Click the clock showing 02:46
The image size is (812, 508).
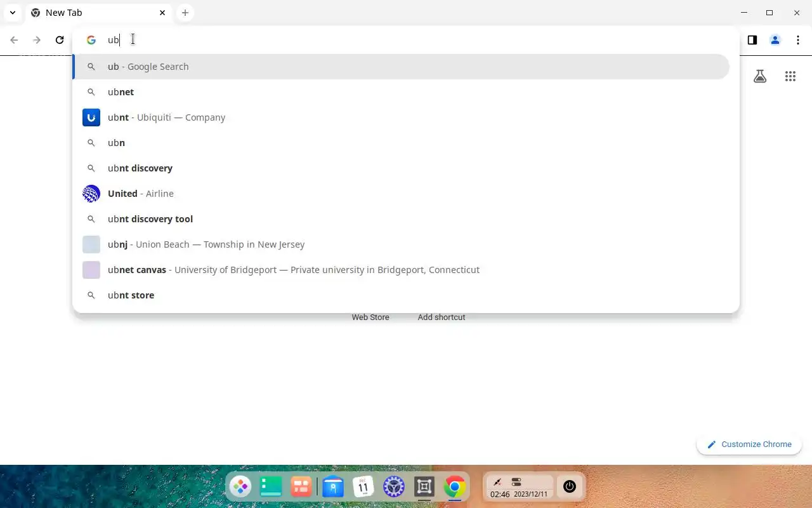pos(500,494)
